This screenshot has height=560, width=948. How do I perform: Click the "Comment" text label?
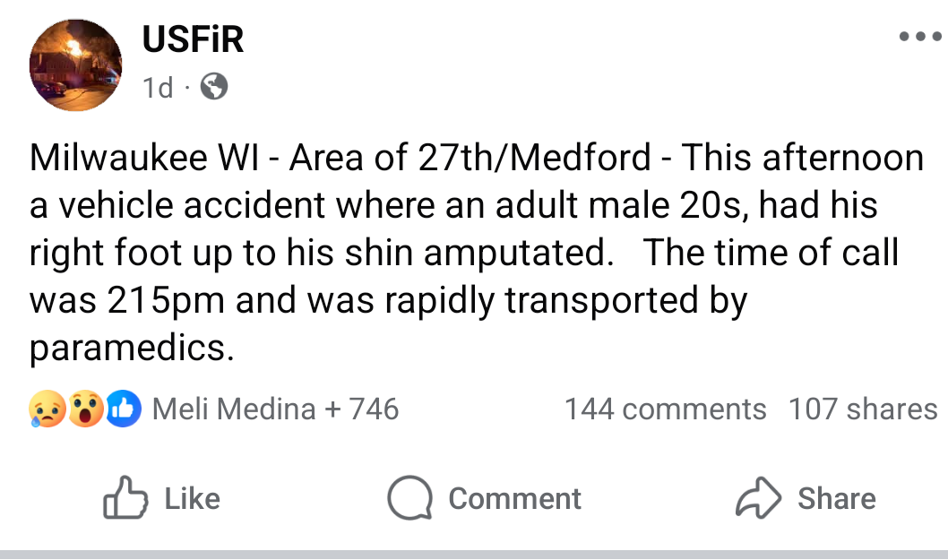coord(514,498)
